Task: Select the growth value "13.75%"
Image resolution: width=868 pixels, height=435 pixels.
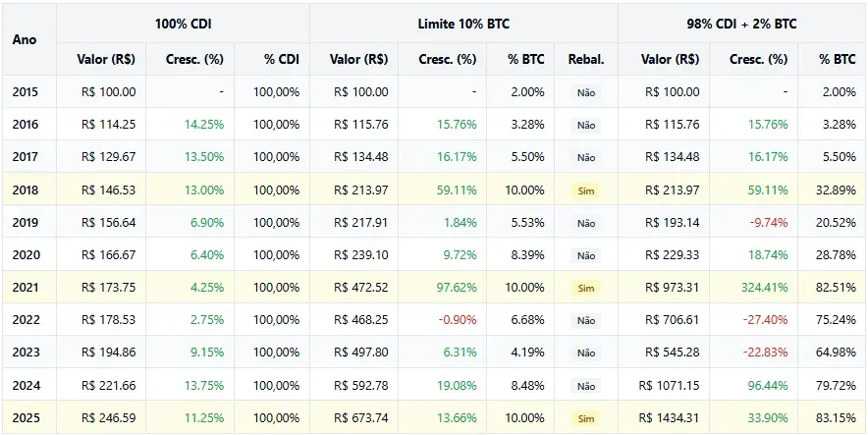Action: (204, 385)
